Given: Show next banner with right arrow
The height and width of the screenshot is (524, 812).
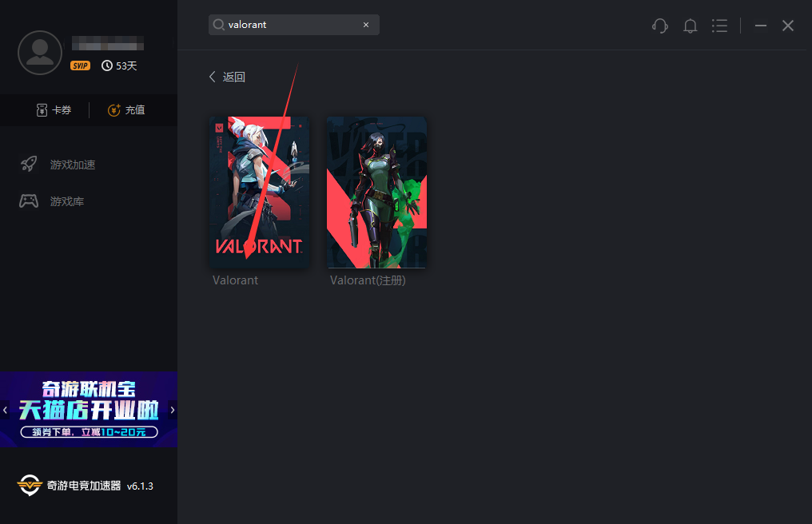Looking at the screenshot, I should click(x=173, y=410).
